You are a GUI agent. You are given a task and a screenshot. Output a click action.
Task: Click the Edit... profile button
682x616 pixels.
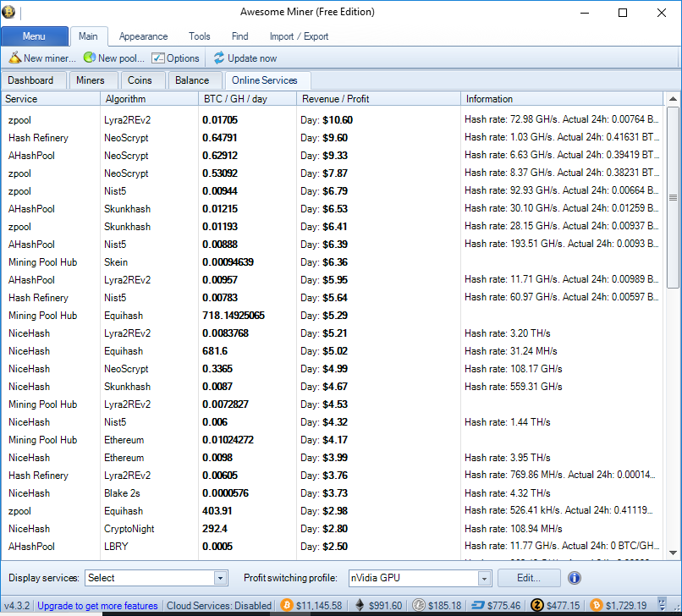coord(529,578)
